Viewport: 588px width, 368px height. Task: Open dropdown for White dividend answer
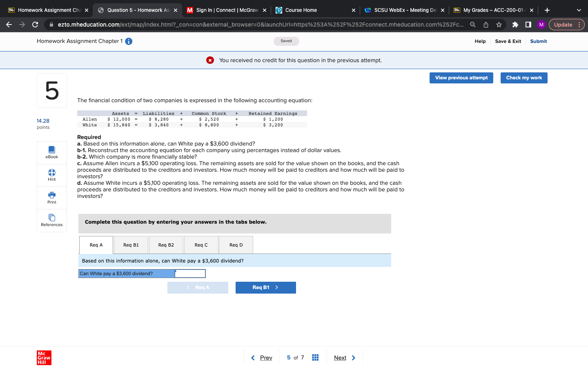(190, 274)
